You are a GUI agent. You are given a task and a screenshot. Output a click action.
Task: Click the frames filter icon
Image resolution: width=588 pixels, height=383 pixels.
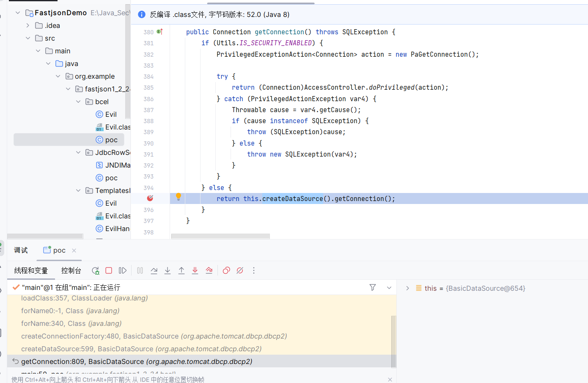(x=373, y=287)
